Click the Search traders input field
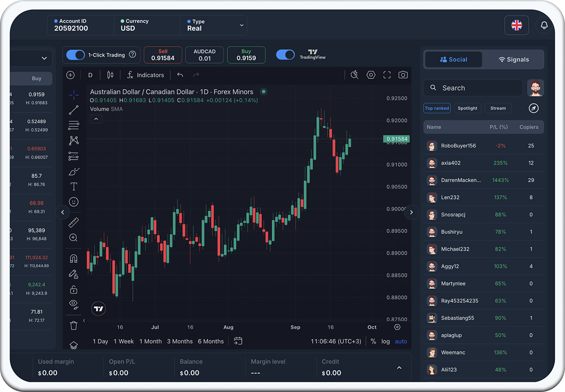Image resolution: width=565 pixels, height=392 pixels. (x=473, y=88)
